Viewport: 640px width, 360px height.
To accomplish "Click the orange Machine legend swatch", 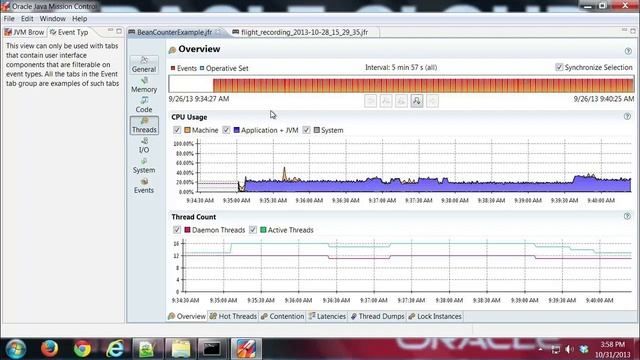I will pos(187,130).
